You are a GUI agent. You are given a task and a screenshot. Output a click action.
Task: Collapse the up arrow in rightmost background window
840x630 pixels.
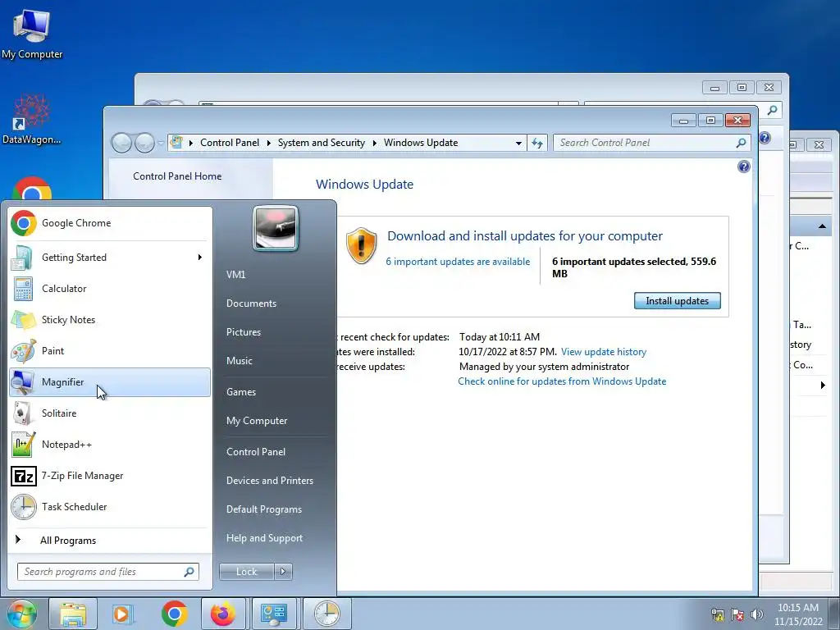tap(822, 226)
